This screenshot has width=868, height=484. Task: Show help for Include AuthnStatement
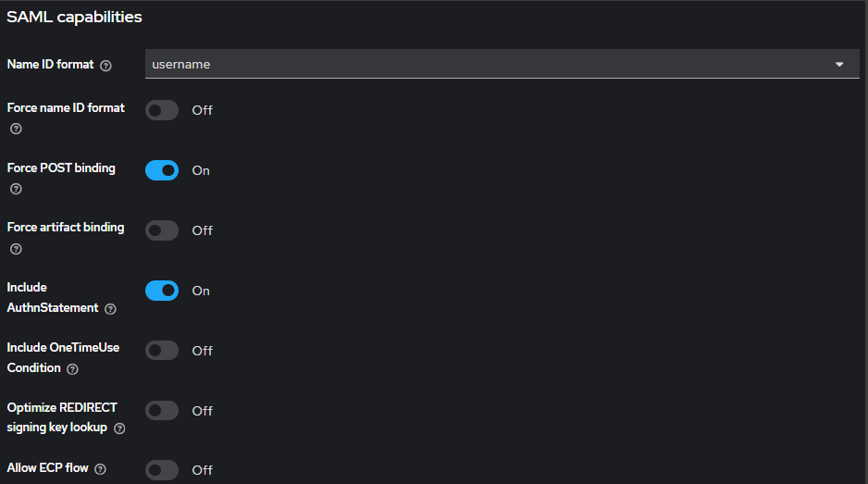coord(111,308)
